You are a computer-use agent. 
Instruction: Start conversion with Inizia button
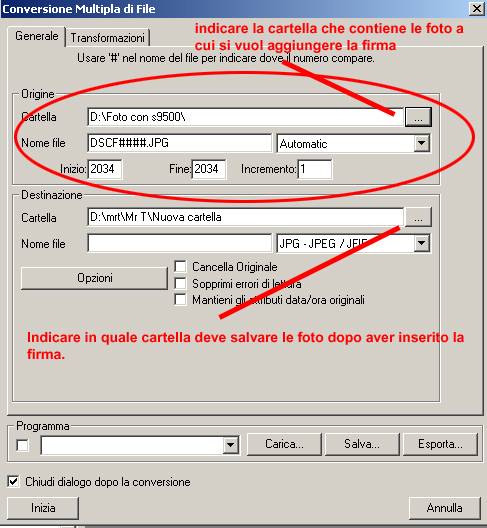click(43, 508)
